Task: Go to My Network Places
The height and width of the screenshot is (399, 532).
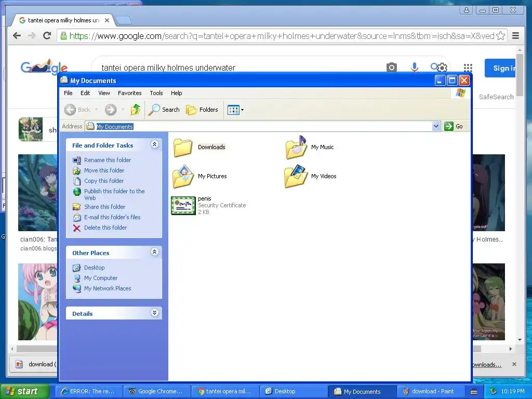Action: point(108,288)
